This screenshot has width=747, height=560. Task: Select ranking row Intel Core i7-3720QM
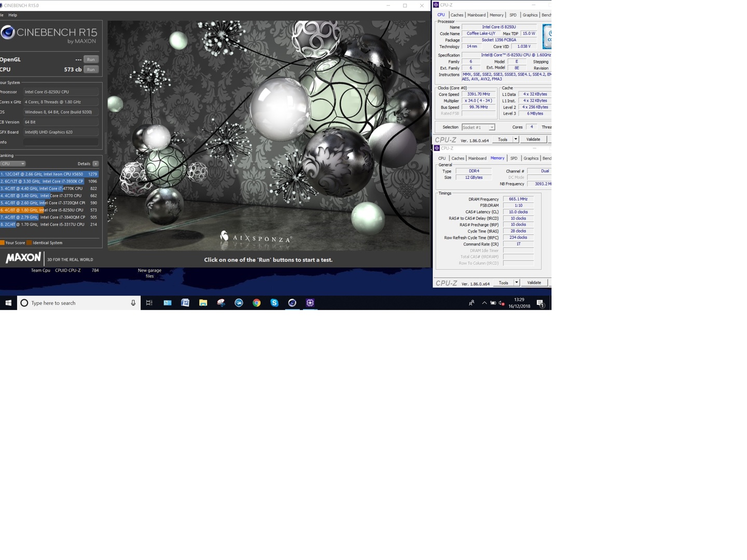[x=49, y=203]
